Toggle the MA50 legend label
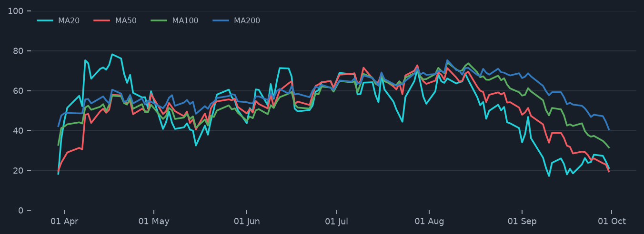Viewport: 644px width, 234px height. click(126, 20)
